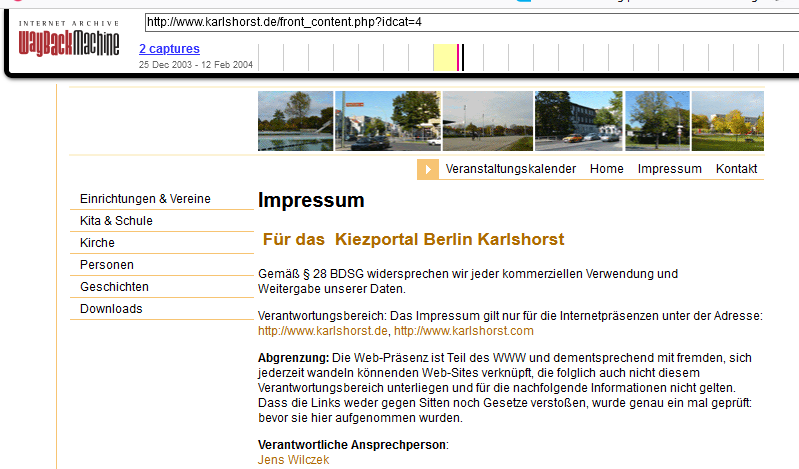
Task: Open Kontakt in the top navigation
Action: click(736, 169)
